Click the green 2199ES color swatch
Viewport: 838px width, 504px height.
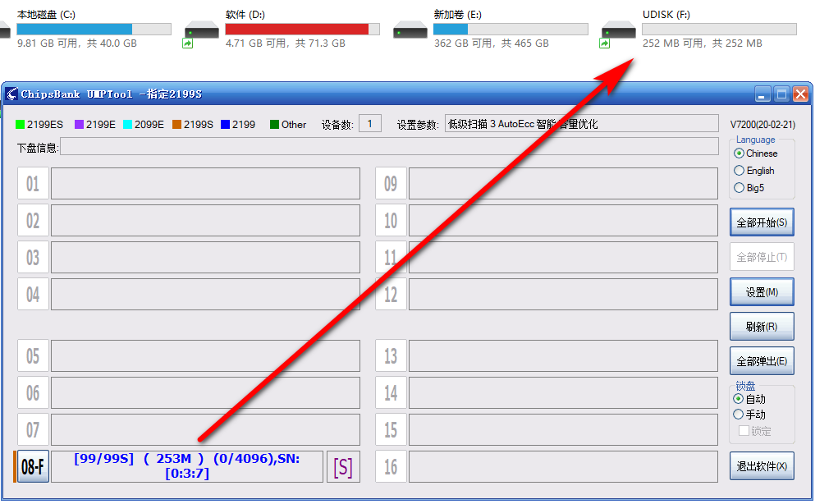21,125
